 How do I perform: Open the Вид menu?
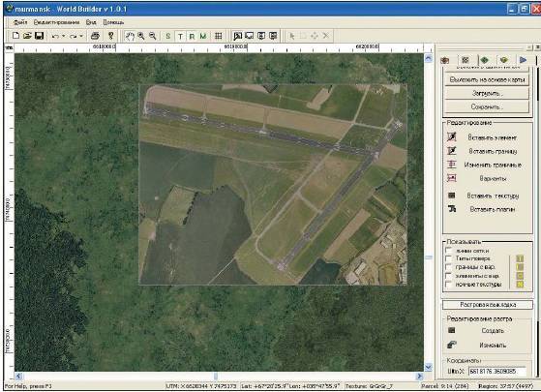click(x=91, y=22)
